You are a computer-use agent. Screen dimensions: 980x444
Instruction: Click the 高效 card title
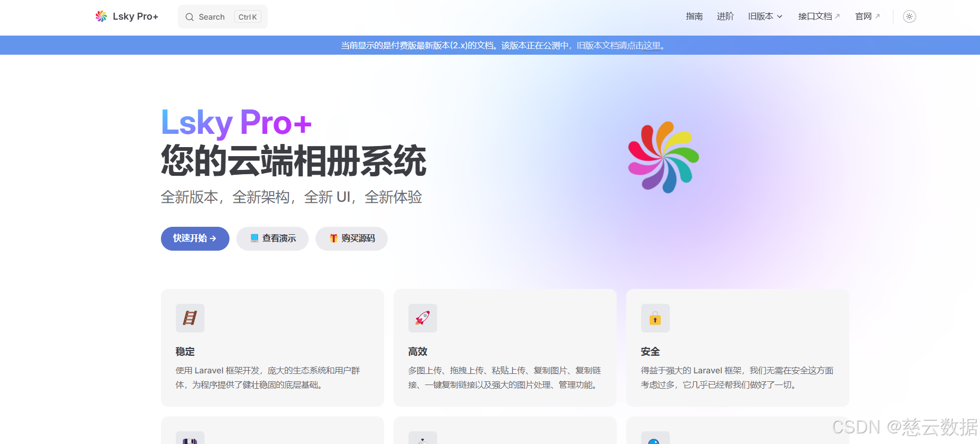click(418, 352)
